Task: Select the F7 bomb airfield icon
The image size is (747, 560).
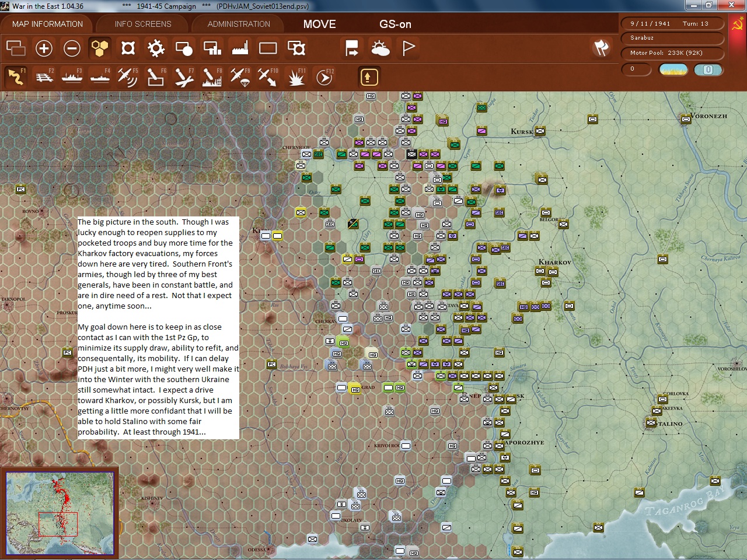Action: point(184,76)
